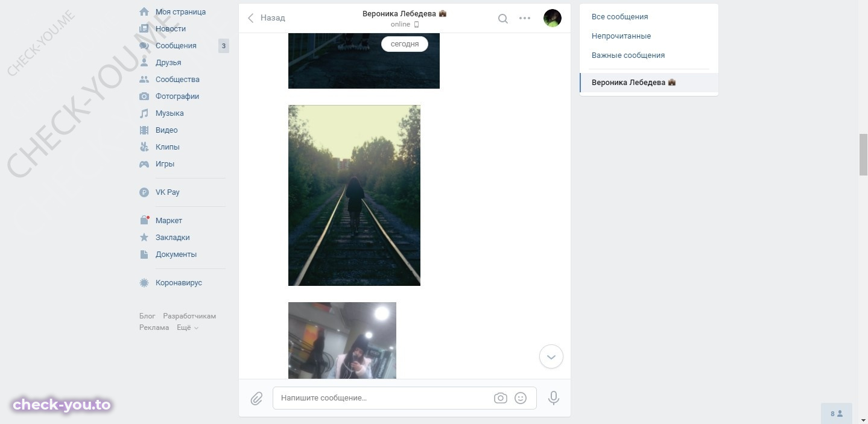This screenshot has height=424, width=868.
Task: Open the Видео menu link
Action: [x=166, y=130]
